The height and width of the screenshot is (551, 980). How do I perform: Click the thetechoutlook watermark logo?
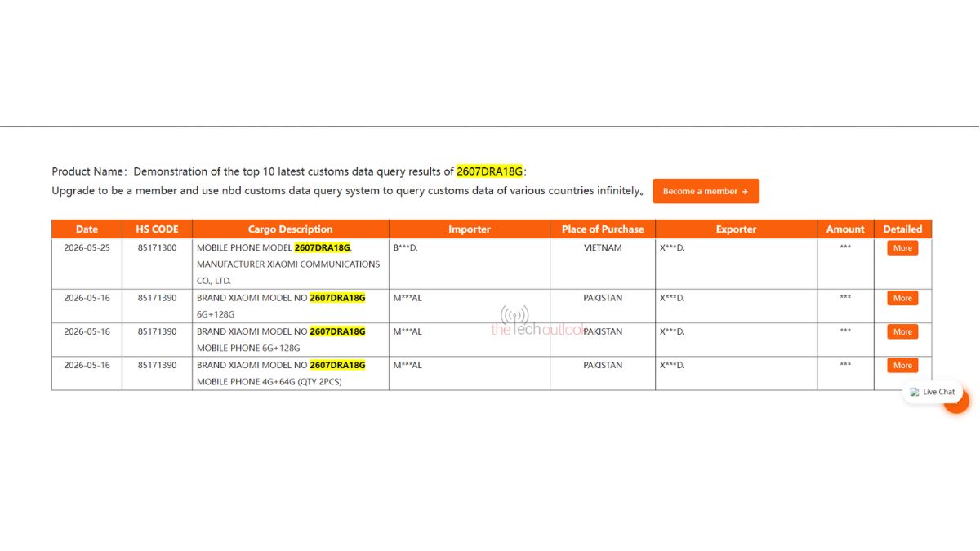pos(537,322)
